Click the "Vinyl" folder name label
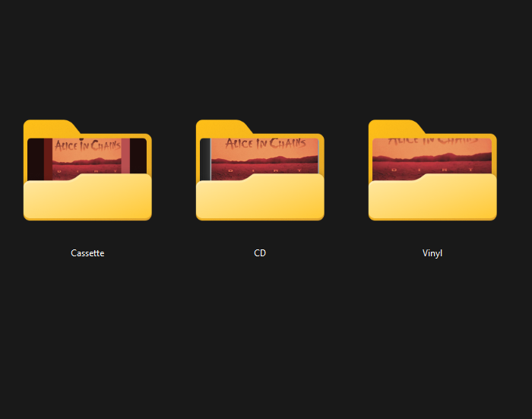 [432, 253]
